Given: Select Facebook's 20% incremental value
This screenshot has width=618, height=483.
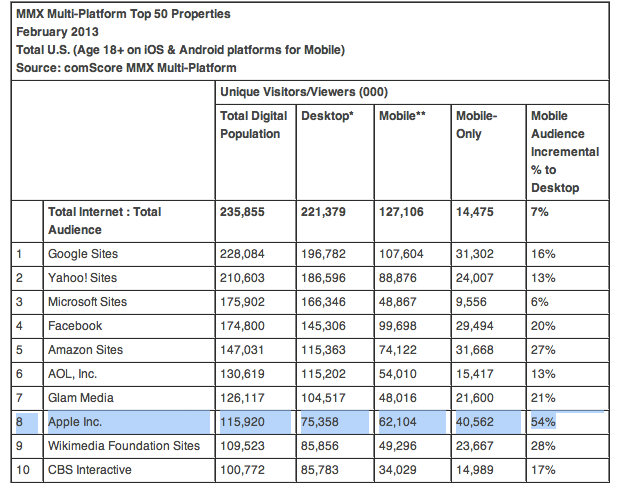Looking at the screenshot, I should [x=543, y=326].
